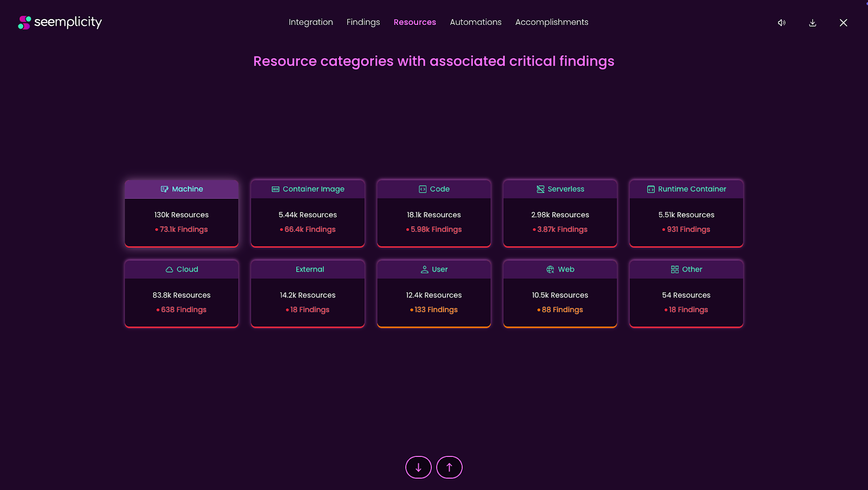
Task: Click the Seemplicity logo
Action: (x=60, y=22)
